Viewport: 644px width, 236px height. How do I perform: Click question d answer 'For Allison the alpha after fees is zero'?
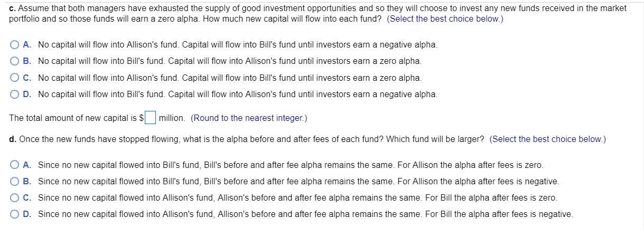pyautogui.click(x=470, y=165)
